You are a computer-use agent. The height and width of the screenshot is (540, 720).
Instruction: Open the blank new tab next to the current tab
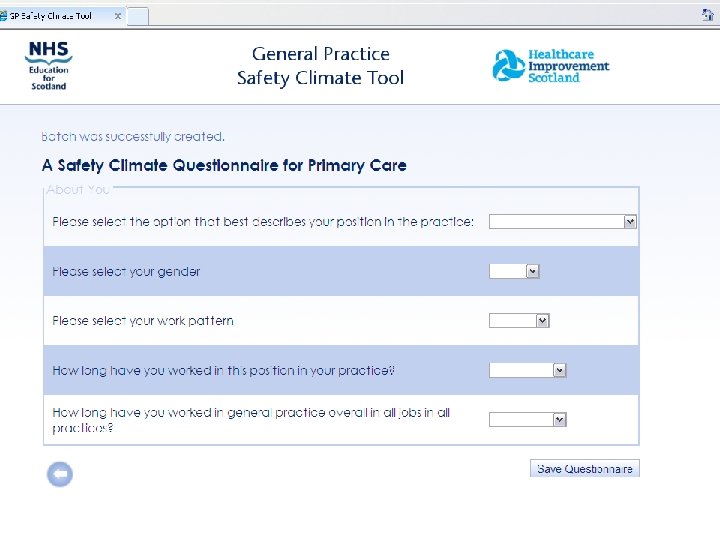137,16
